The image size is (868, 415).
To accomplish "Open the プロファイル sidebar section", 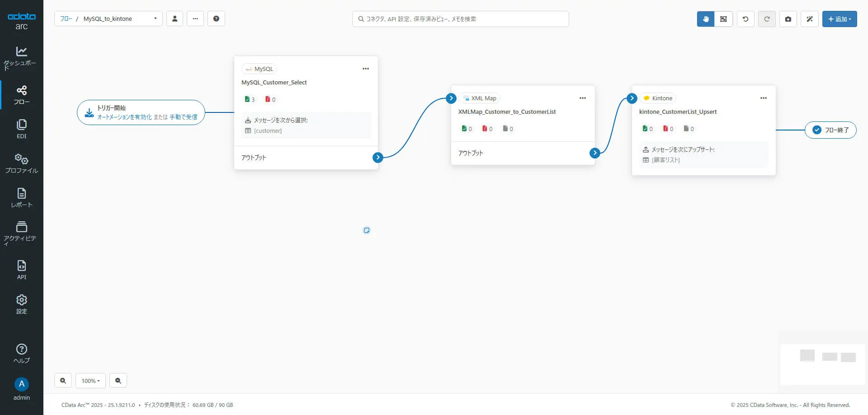I will point(21,163).
